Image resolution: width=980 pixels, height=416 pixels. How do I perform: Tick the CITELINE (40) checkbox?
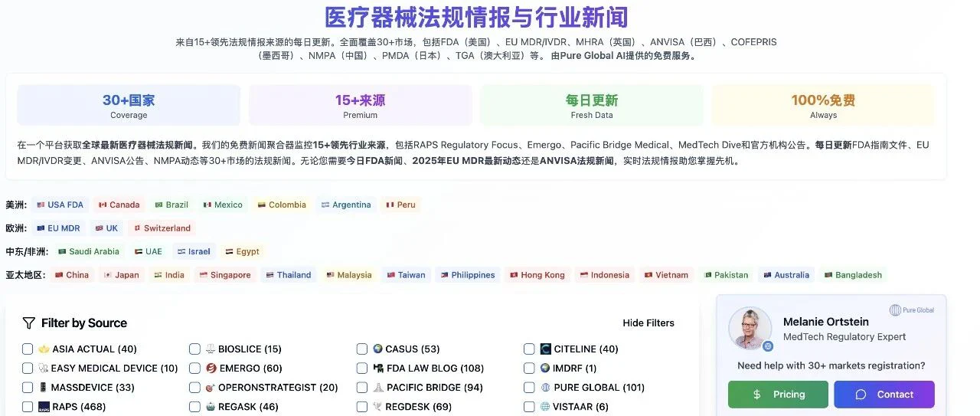pos(529,349)
